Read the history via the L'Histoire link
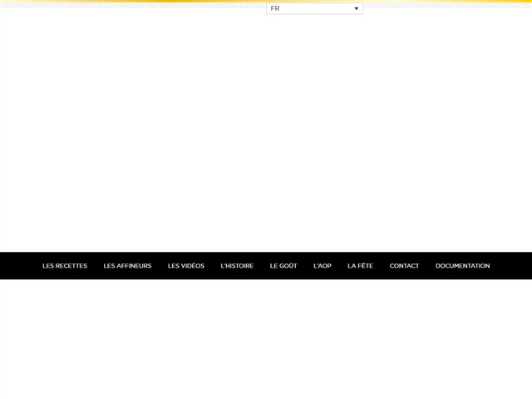The image size is (532, 399). [237, 266]
